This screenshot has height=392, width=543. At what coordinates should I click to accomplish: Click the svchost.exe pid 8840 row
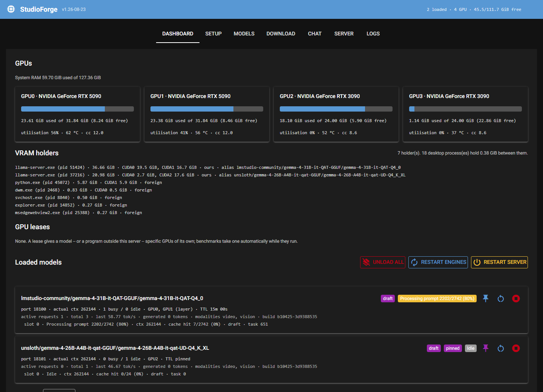click(69, 198)
